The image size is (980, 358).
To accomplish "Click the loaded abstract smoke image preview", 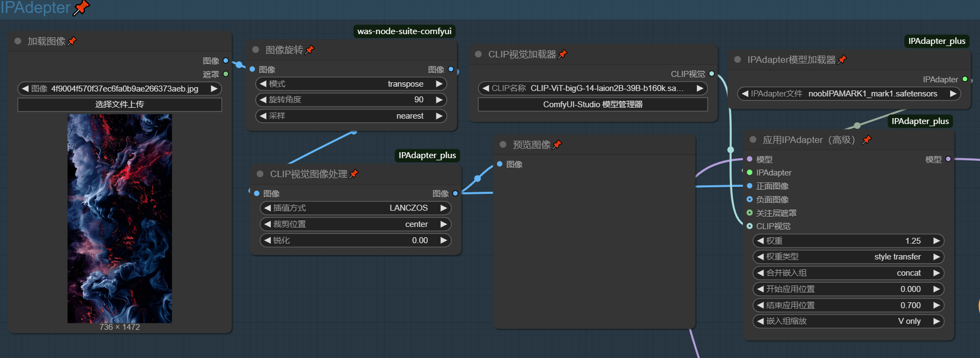I will 120,218.
